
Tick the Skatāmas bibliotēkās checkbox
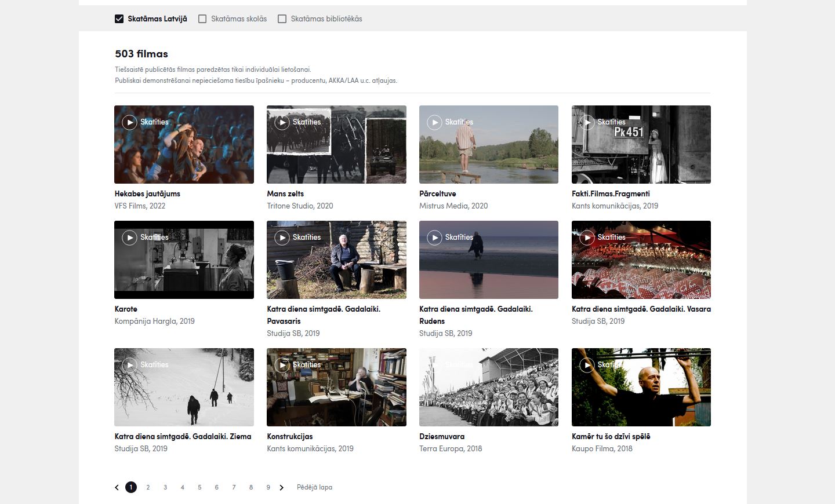point(282,19)
